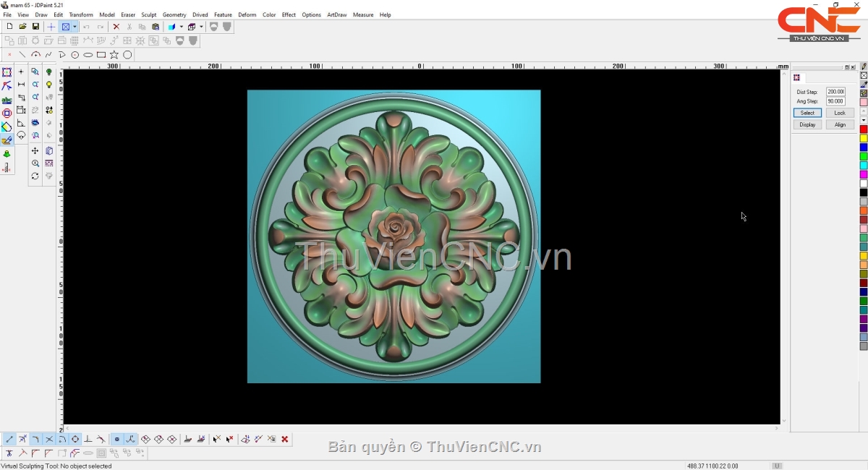The width and height of the screenshot is (868, 470).
Task: Choose the text 'abc' tool
Action: [x=7, y=100]
